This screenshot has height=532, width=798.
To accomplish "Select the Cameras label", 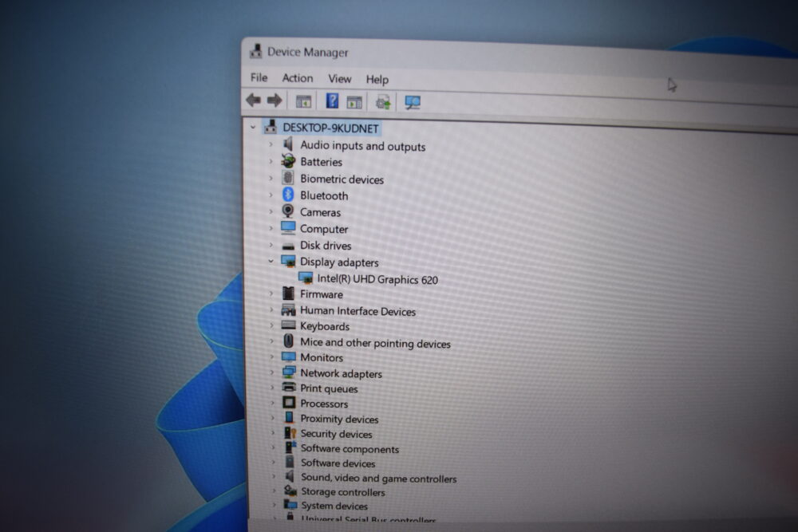I will point(320,212).
